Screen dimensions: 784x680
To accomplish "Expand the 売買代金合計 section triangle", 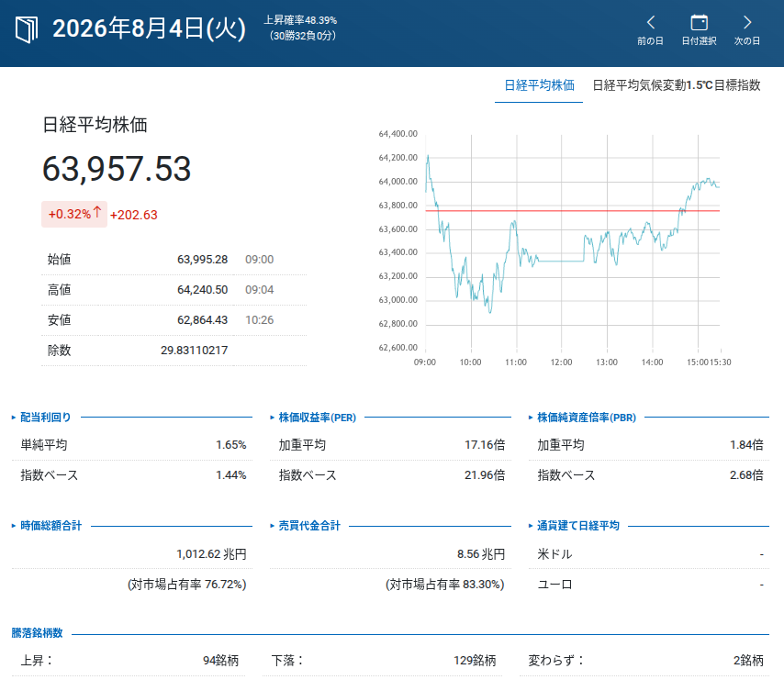I will [x=272, y=526].
